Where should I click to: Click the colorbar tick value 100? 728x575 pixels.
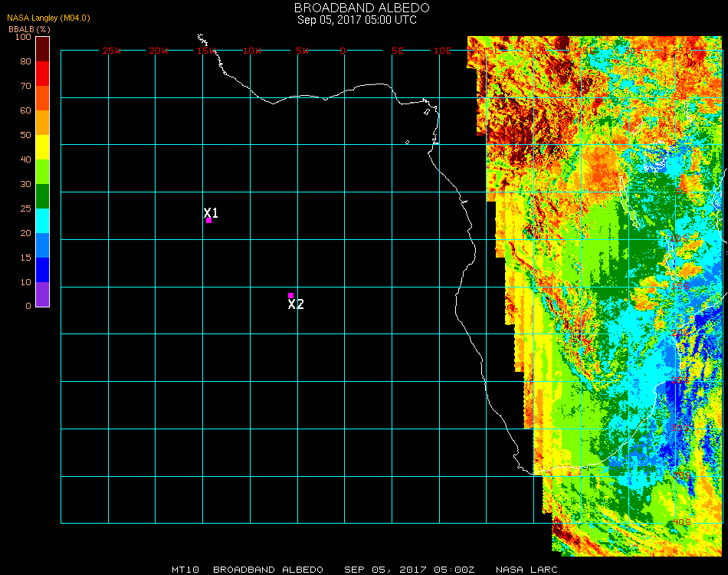point(23,37)
